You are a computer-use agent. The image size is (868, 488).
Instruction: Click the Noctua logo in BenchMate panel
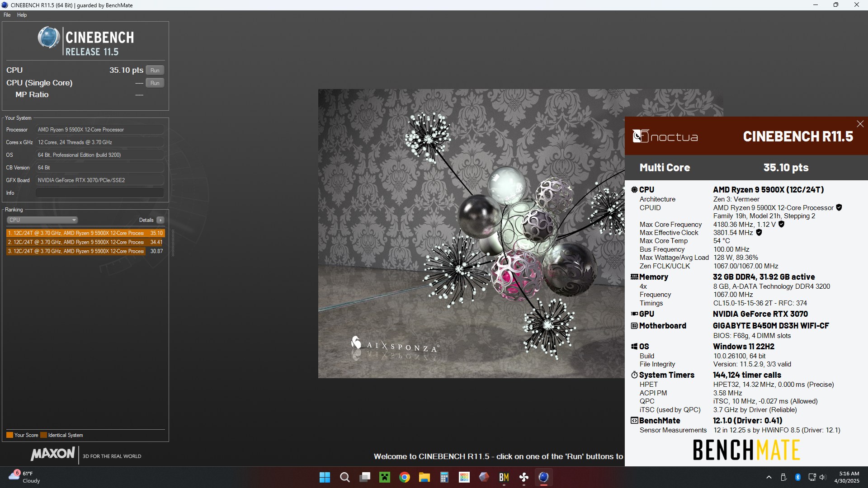click(665, 136)
